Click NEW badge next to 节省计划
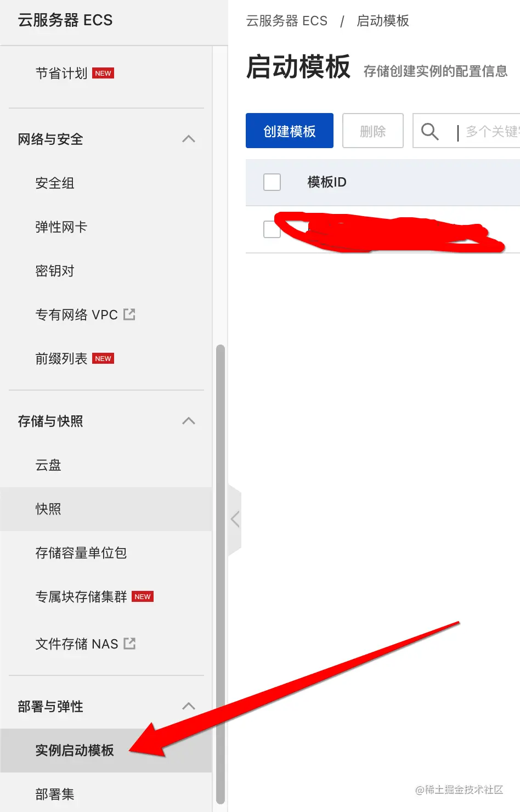Viewport: 520px width, 812px height. [103, 73]
